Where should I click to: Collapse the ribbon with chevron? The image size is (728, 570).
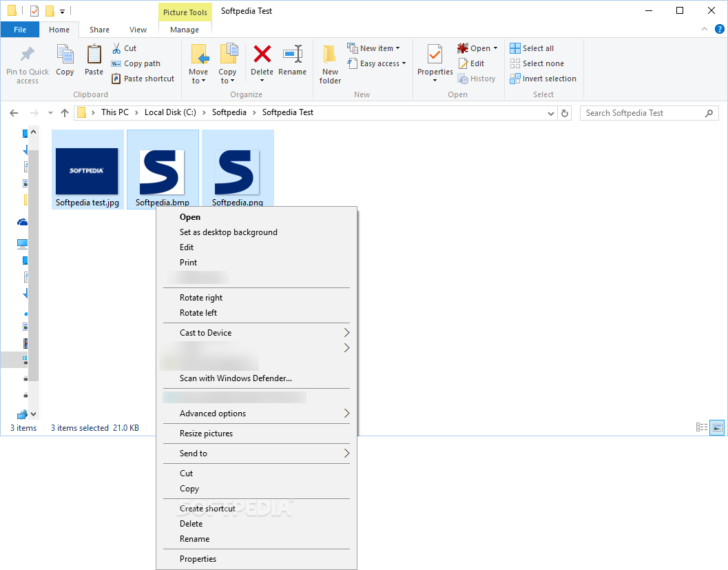705,29
